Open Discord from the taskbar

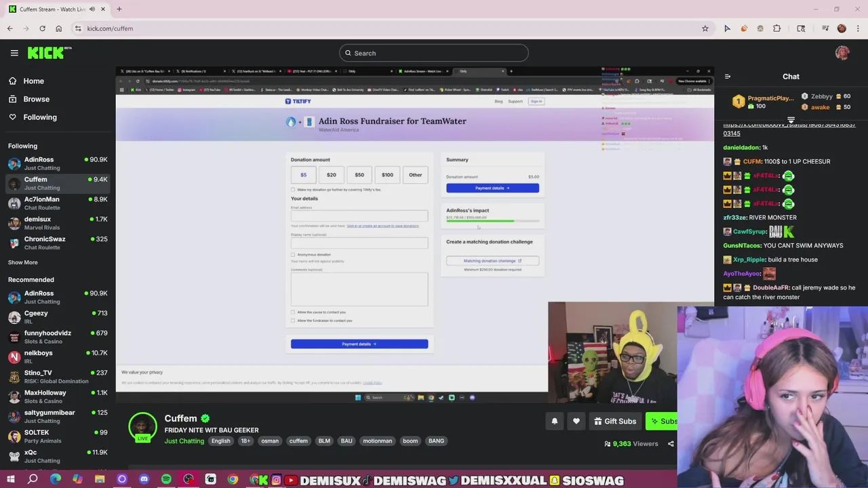144,480
